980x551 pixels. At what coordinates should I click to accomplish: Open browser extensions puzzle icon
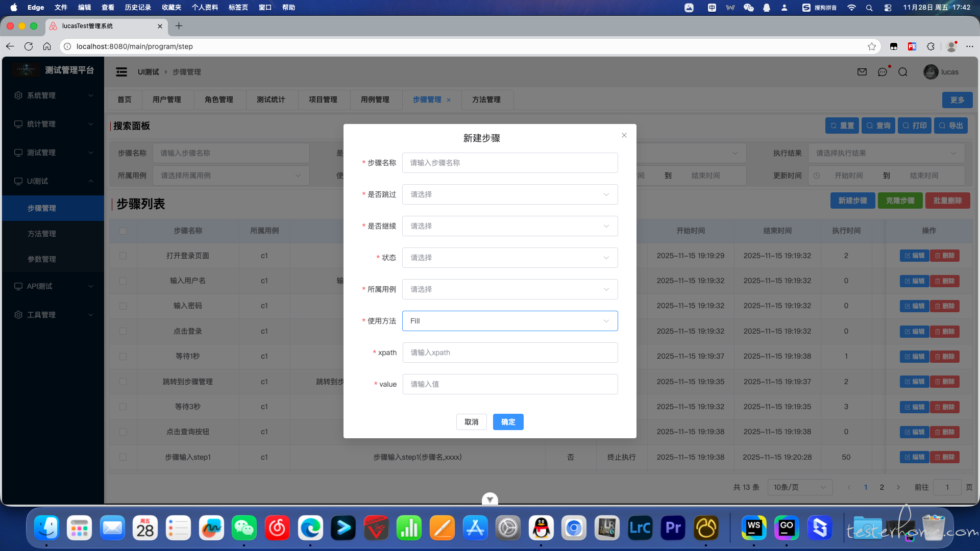point(930,46)
